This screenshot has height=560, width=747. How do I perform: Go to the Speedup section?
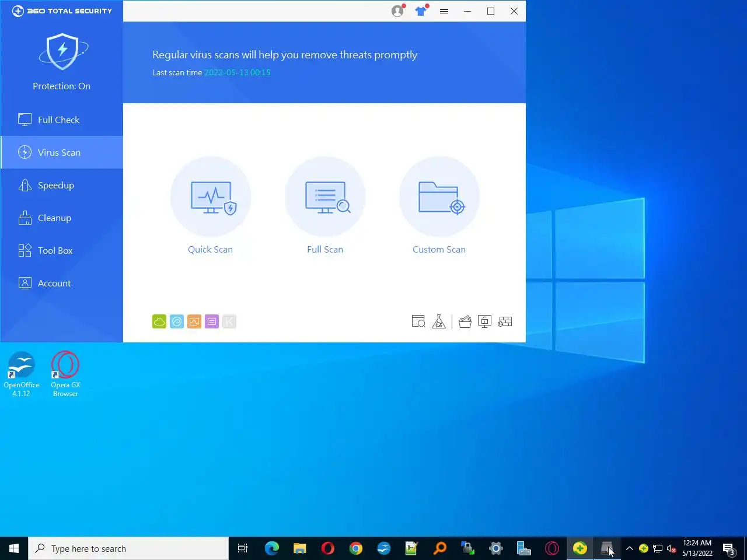(x=61, y=185)
